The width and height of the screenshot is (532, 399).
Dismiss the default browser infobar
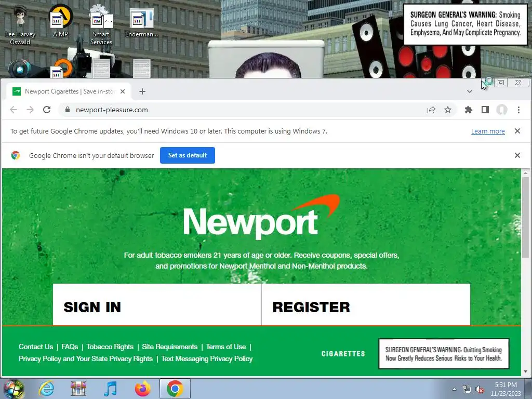(x=517, y=155)
